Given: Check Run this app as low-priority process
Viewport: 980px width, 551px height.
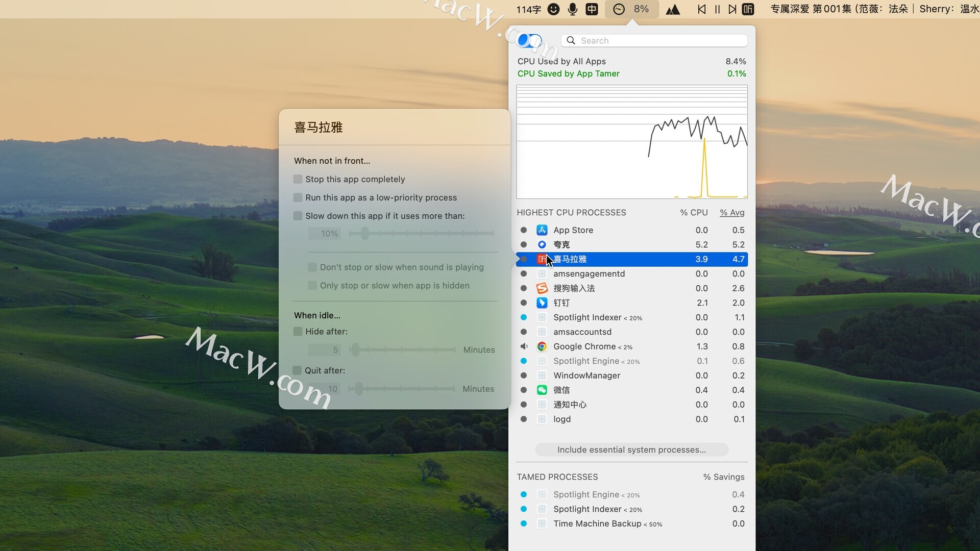Looking at the screenshot, I should (298, 197).
